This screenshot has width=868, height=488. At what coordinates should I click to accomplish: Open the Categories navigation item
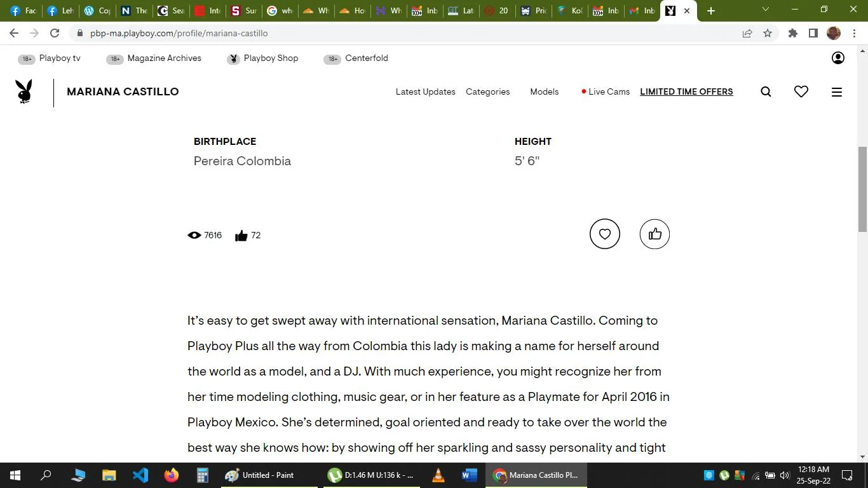click(x=487, y=92)
